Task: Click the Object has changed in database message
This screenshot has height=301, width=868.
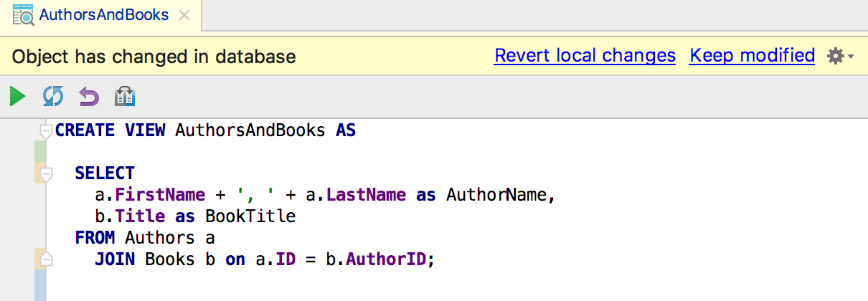Action: pyautogui.click(x=154, y=57)
